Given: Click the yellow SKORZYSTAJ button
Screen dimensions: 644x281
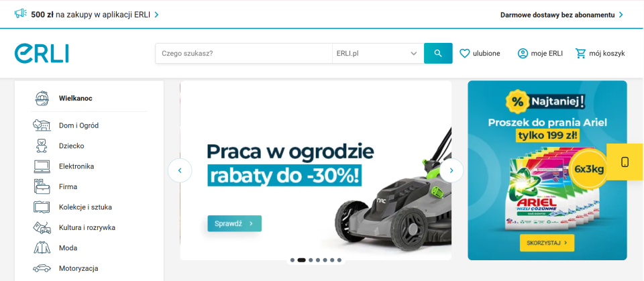Looking at the screenshot, I should pos(547,243).
